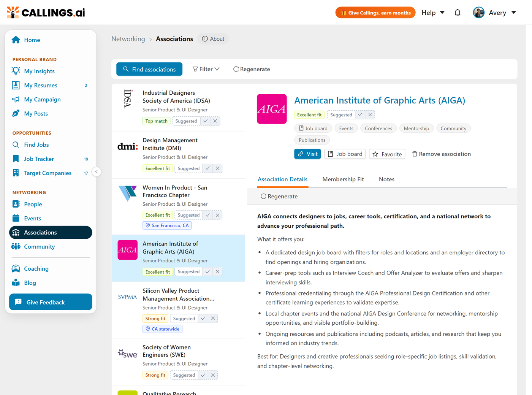Accept suggestion checkmark for IDSA
Screen dimensions: 532x395
click(205, 121)
